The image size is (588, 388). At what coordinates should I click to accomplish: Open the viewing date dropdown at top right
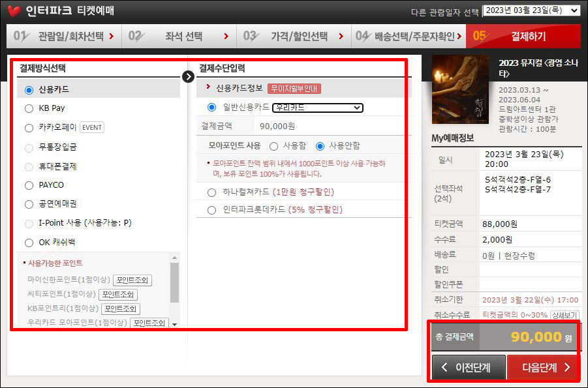(532, 10)
